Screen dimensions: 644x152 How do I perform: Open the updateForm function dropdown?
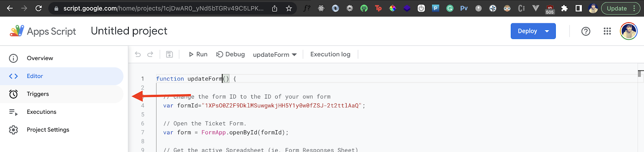275,55
